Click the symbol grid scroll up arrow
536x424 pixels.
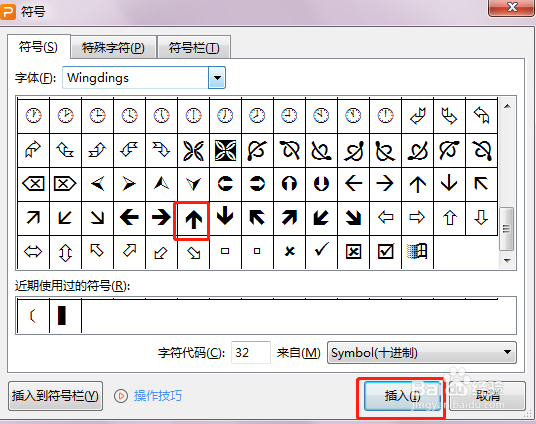point(507,106)
